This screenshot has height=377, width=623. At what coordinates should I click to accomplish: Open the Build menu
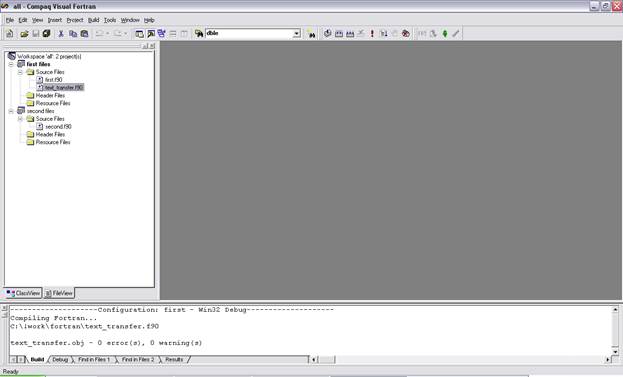click(x=94, y=20)
